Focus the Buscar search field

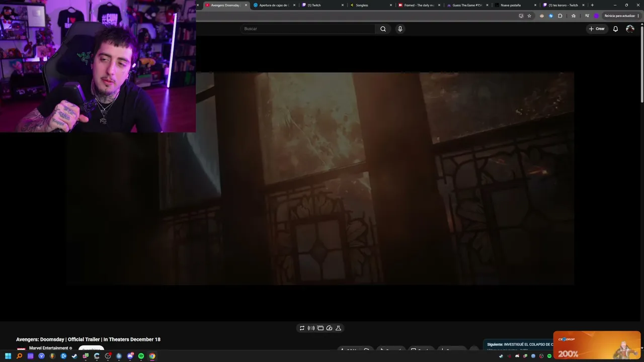click(308, 29)
